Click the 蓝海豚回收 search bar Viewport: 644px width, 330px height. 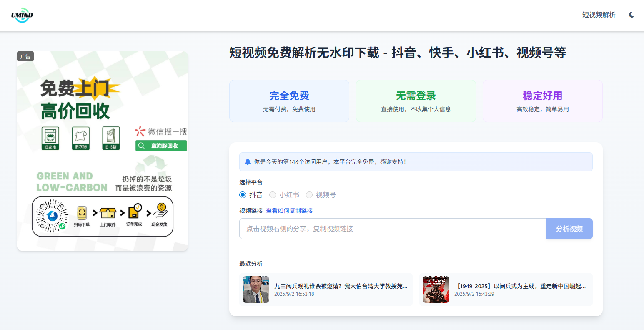click(161, 146)
